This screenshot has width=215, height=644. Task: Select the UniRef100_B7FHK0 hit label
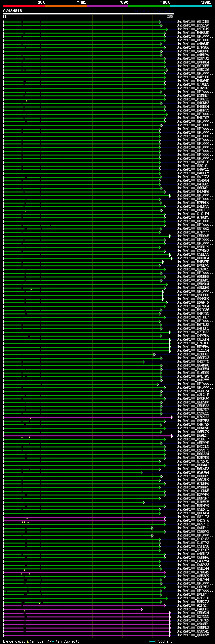pyautogui.click(x=193, y=203)
